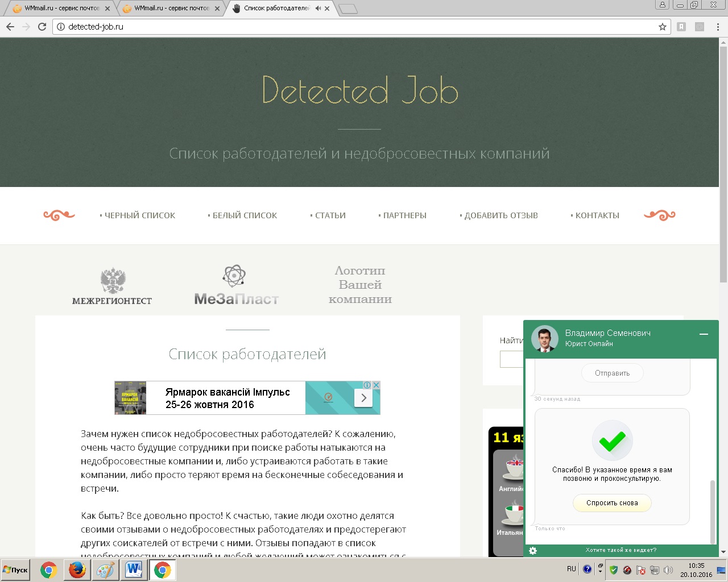
Task: Mute the Список работодателей tab audio
Action: click(x=318, y=9)
